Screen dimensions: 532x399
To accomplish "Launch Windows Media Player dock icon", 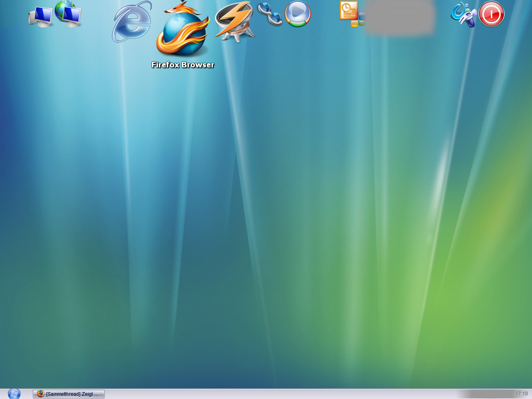I will tap(297, 14).
